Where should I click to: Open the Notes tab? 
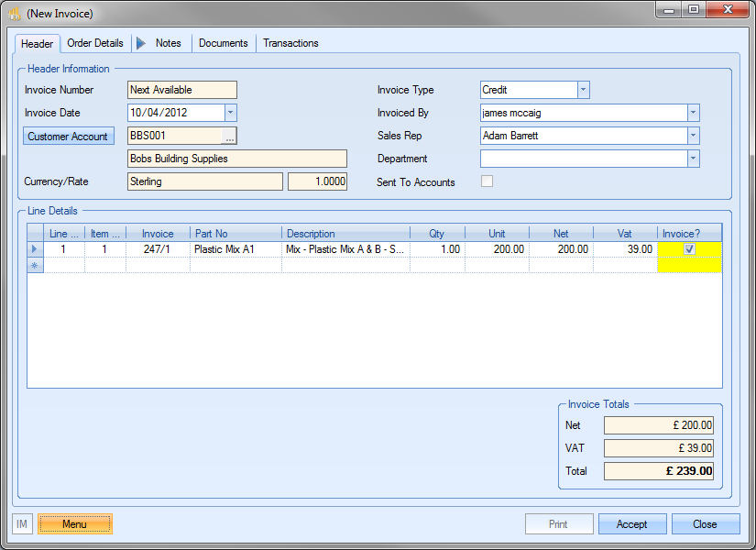click(168, 43)
